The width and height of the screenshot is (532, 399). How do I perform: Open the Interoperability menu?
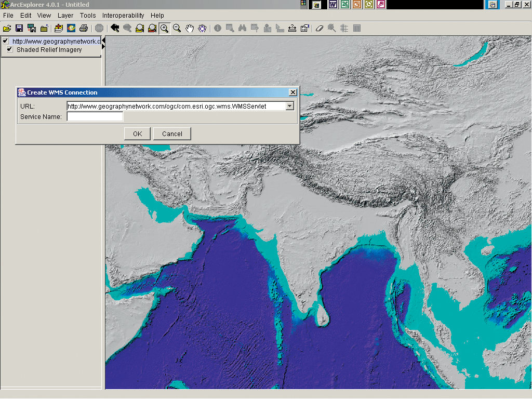[123, 16]
